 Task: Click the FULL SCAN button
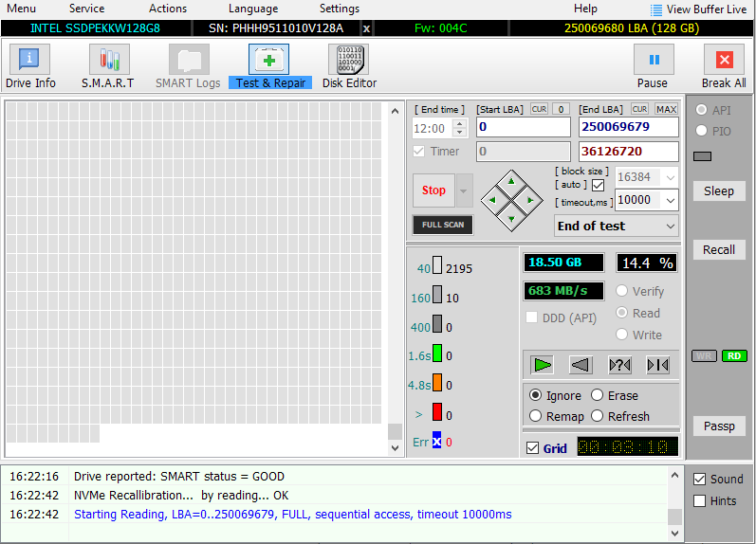(443, 225)
